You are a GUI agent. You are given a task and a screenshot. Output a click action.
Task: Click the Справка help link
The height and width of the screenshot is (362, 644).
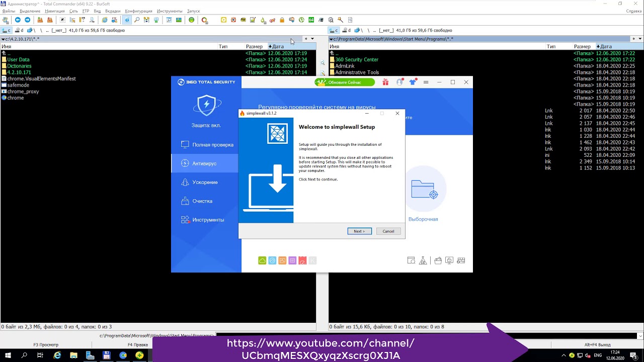pos(633,11)
